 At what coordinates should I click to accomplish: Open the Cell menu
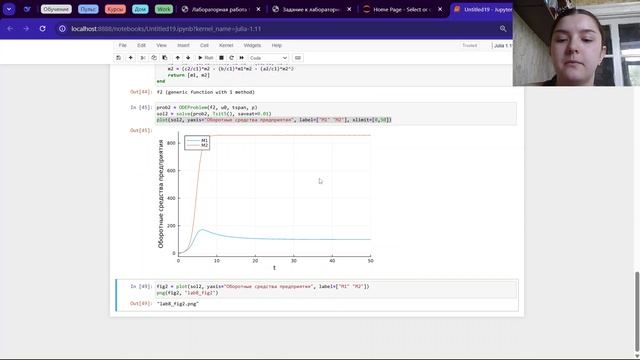pyautogui.click(x=204, y=45)
